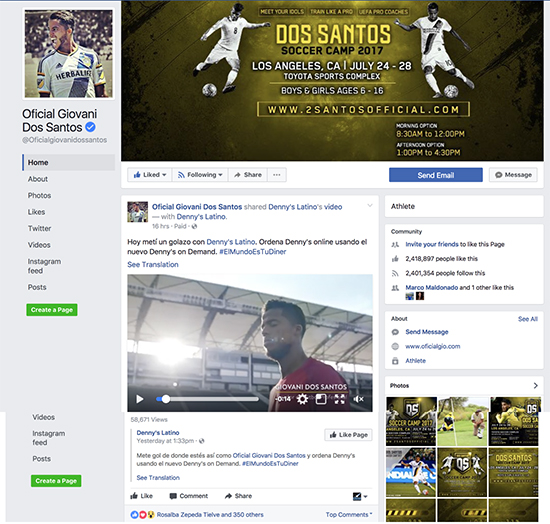Open Denny's Latino's video link in header
This screenshot has width=550, height=524.
[305, 207]
